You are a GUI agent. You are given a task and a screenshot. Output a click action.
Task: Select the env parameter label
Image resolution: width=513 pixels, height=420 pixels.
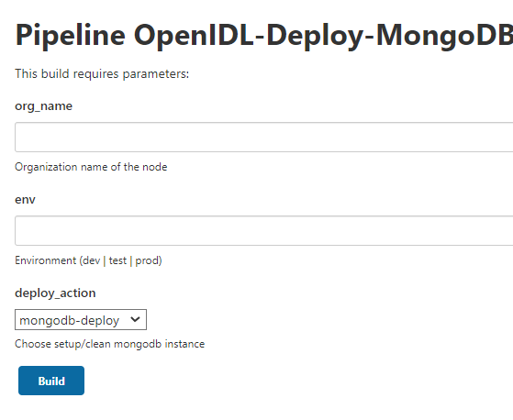25,200
